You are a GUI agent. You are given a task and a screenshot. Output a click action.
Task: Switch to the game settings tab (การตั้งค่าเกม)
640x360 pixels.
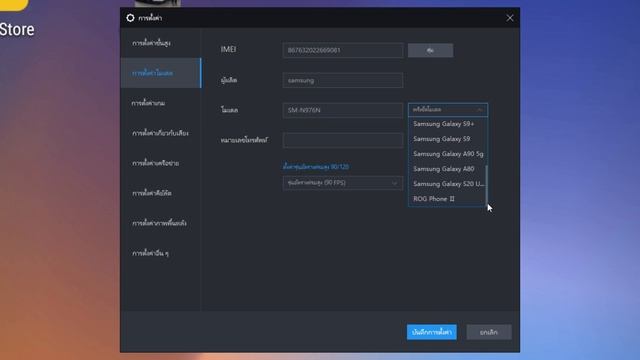point(161,103)
